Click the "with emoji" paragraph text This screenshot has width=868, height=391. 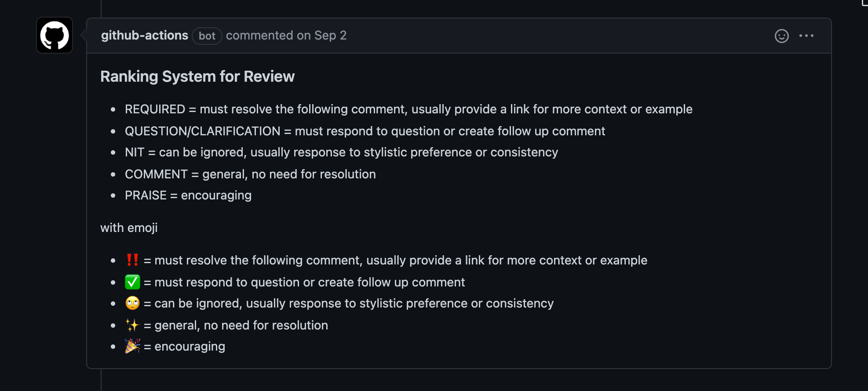(129, 228)
